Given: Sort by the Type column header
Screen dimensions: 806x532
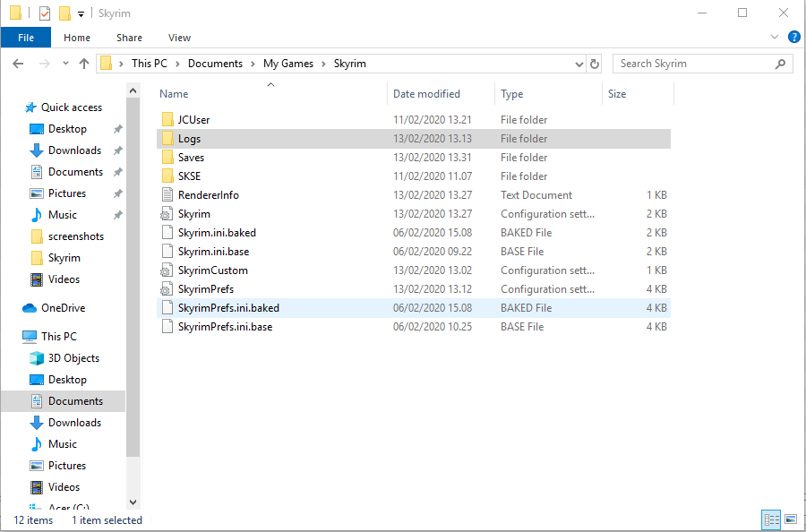Looking at the screenshot, I should 511,94.
